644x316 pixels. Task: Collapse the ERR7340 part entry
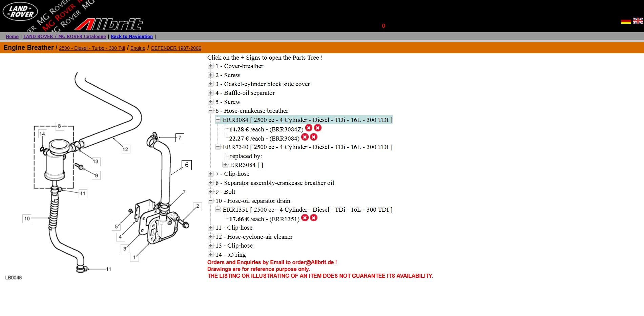tap(218, 147)
